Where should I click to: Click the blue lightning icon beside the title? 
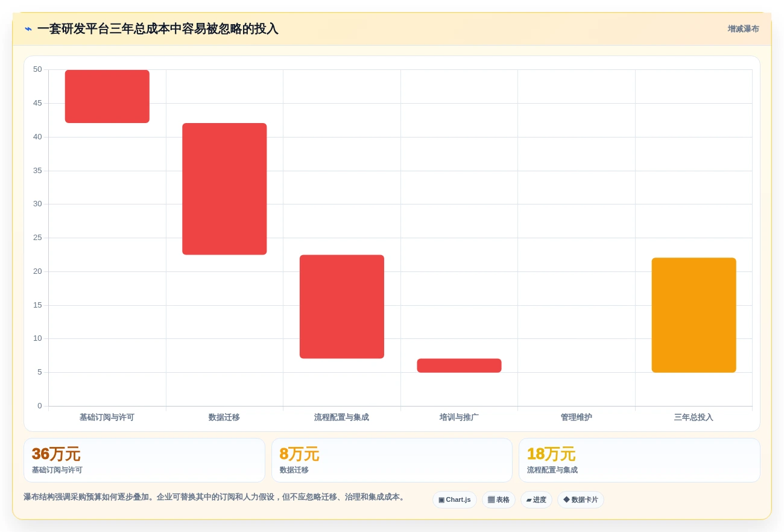[x=28, y=29]
